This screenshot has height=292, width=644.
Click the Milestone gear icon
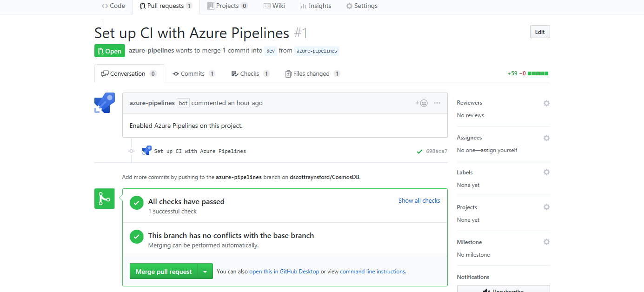pyautogui.click(x=546, y=242)
